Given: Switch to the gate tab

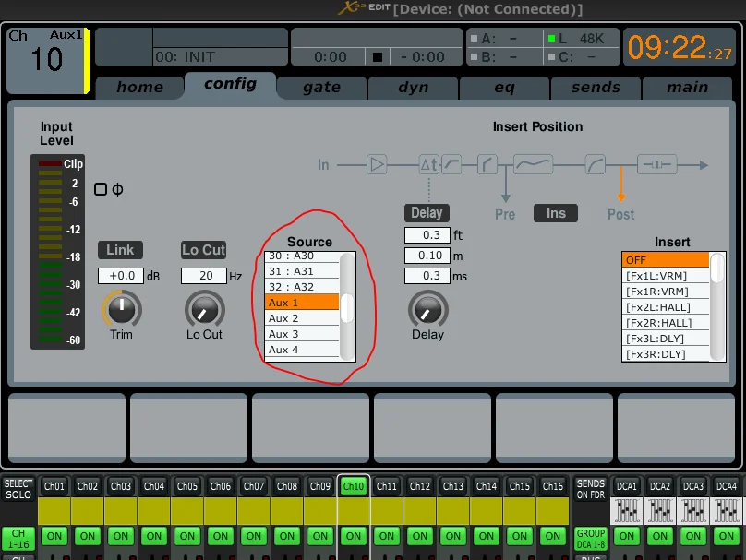Looking at the screenshot, I should pos(321,88).
